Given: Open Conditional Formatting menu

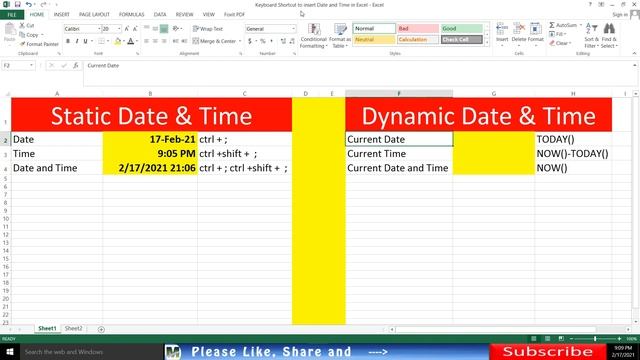Looking at the screenshot, I should click(313, 36).
